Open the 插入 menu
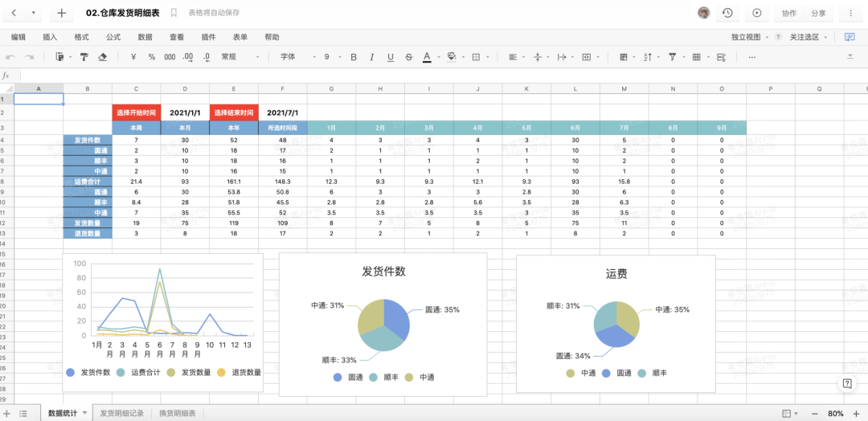The width and height of the screenshot is (868, 421). pos(50,37)
